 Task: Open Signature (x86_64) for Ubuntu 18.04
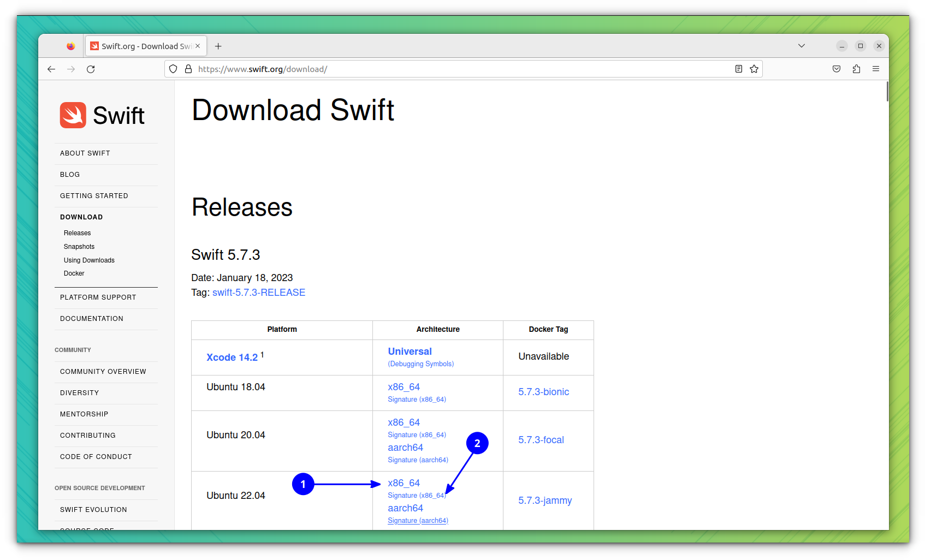417,400
